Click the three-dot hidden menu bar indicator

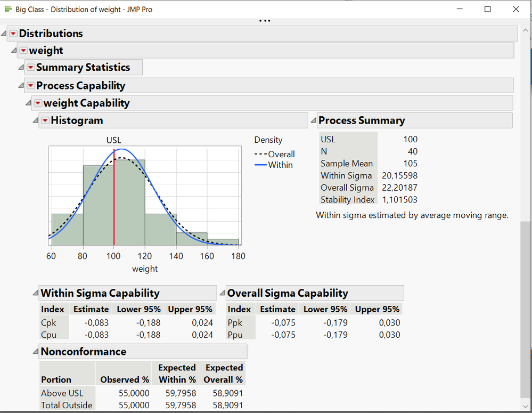coord(264,21)
